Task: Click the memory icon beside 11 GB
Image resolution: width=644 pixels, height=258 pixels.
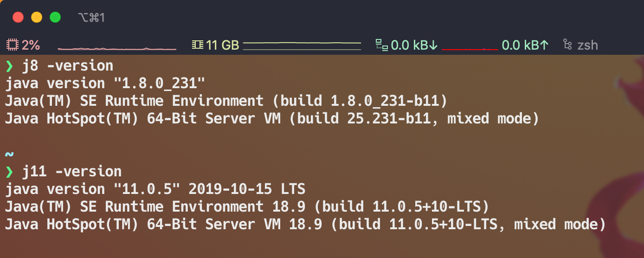Action: tap(198, 45)
